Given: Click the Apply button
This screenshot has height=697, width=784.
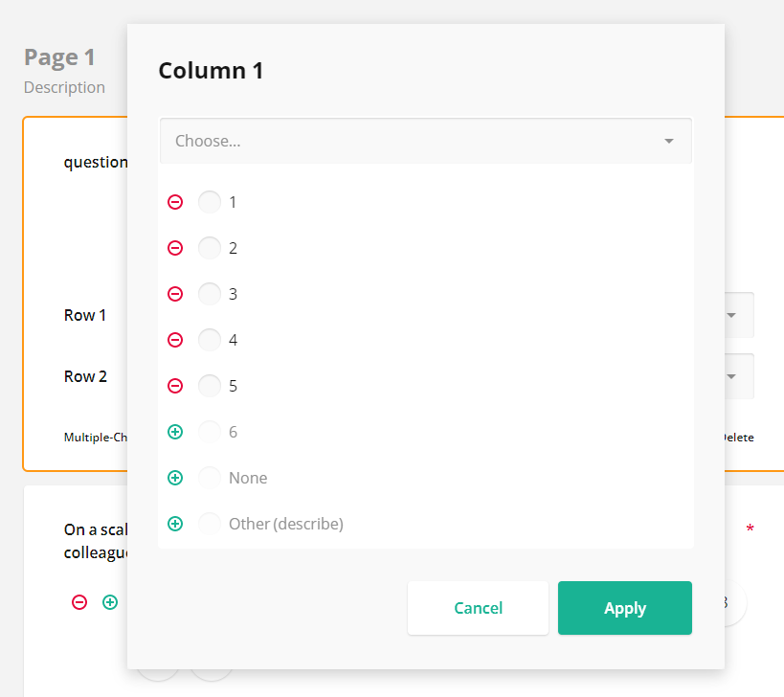Looking at the screenshot, I should [624, 608].
